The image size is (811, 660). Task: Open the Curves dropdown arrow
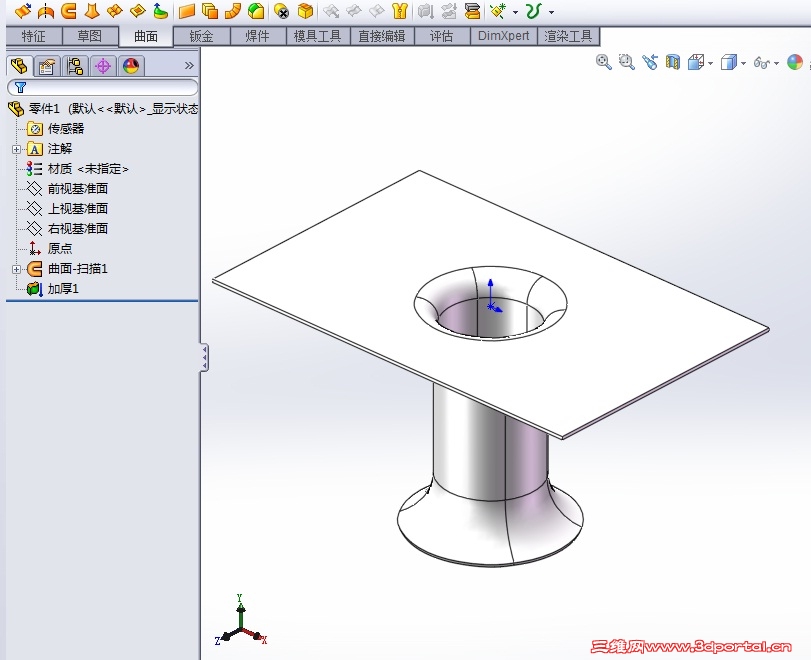(551, 12)
